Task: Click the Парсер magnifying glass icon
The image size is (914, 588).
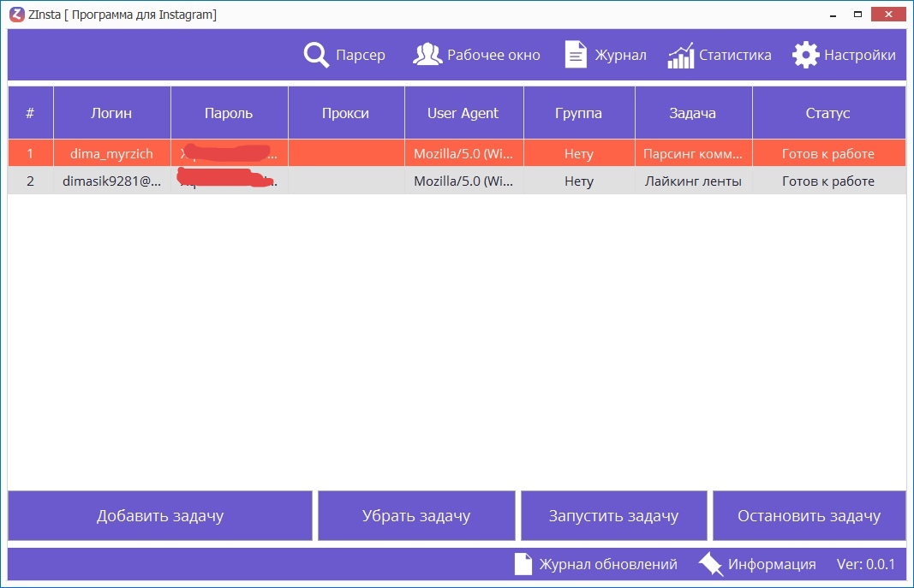Action: coord(316,55)
